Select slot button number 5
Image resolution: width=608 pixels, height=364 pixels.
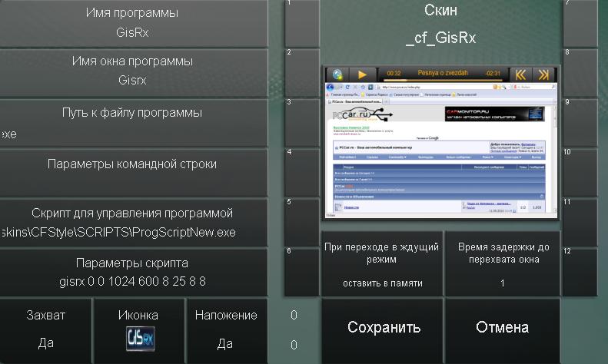pos(302,222)
